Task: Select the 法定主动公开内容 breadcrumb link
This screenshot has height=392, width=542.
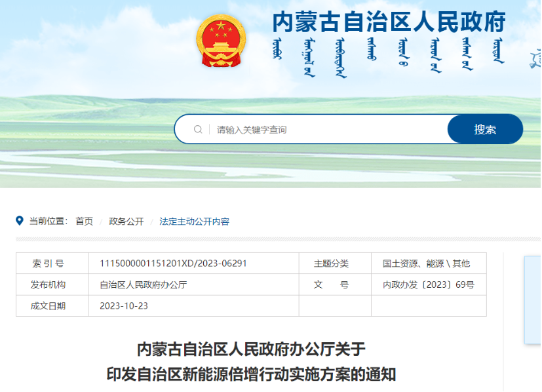Action: (194, 222)
